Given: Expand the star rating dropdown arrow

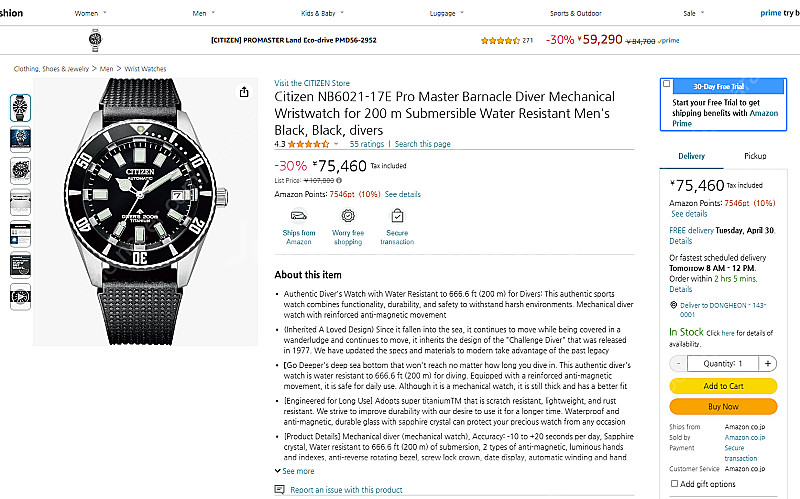Looking at the screenshot, I should (336, 144).
